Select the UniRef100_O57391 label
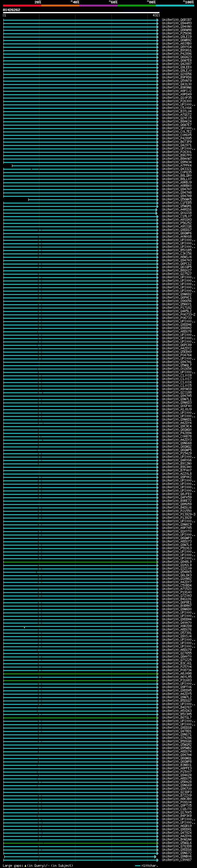Screen dimensions: 197x868 pyautogui.click(x=176, y=633)
